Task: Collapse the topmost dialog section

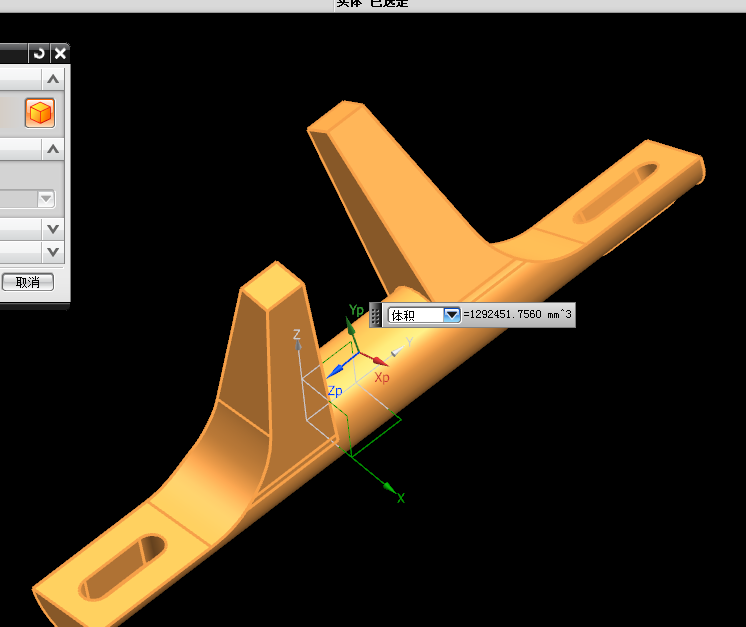Action: (53, 79)
